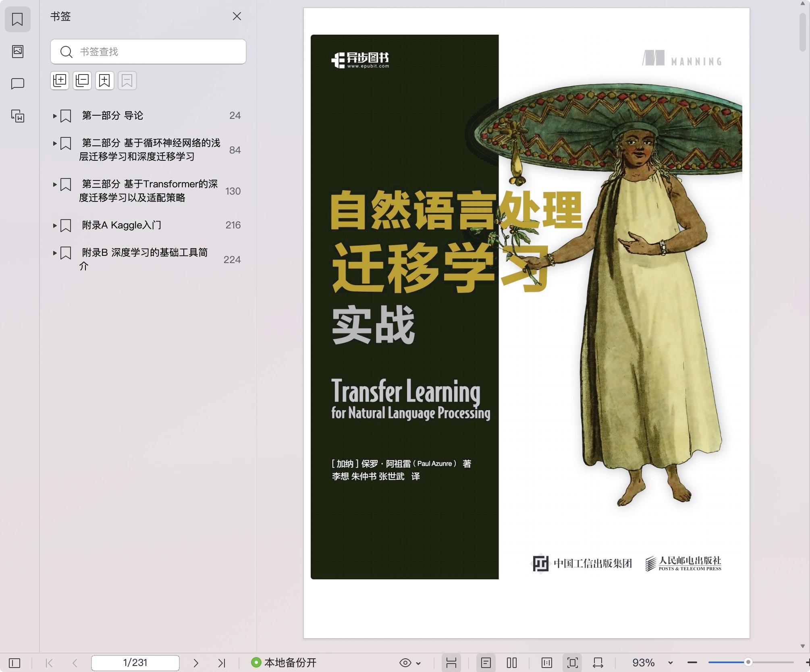Click page number 130 beside 第三部分
Viewport: 810px width, 672px height.
coord(233,191)
